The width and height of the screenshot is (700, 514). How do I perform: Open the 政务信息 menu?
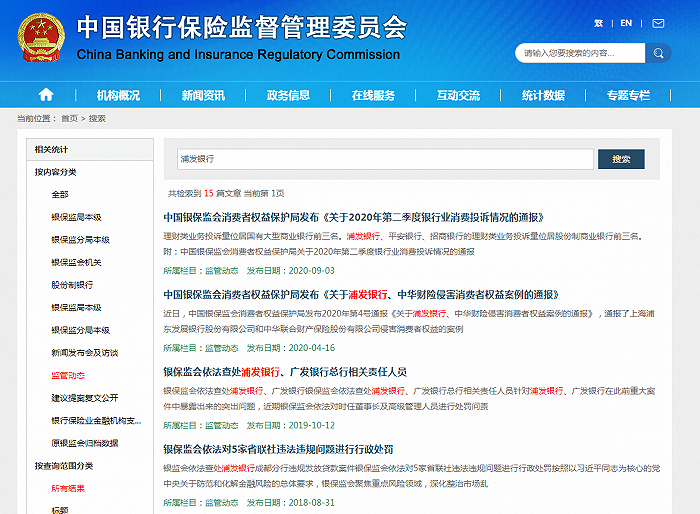288,95
